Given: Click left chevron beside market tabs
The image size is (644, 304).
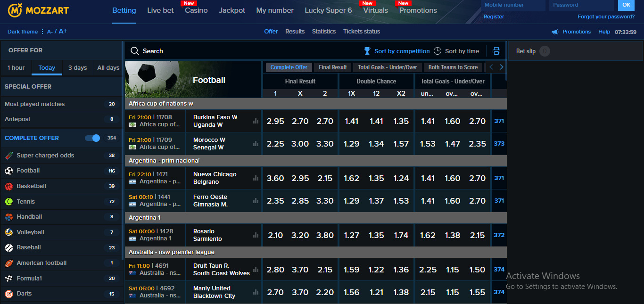Looking at the screenshot, I should point(492,67).
